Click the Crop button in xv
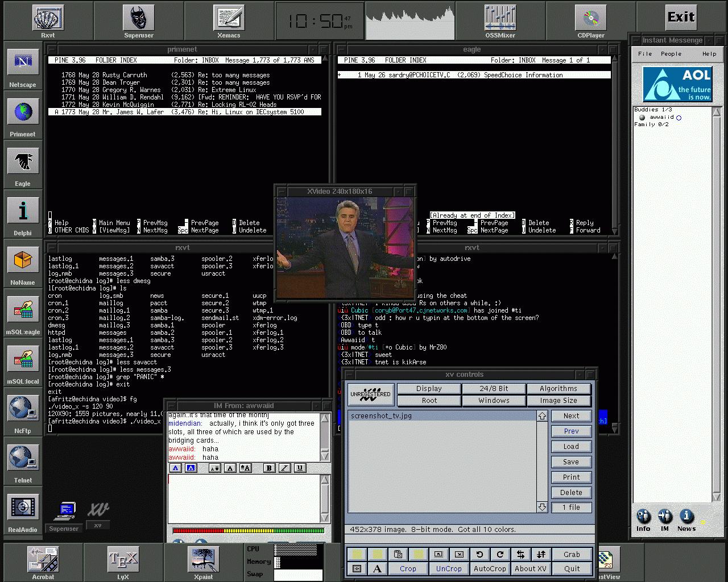 click(408, 568)
